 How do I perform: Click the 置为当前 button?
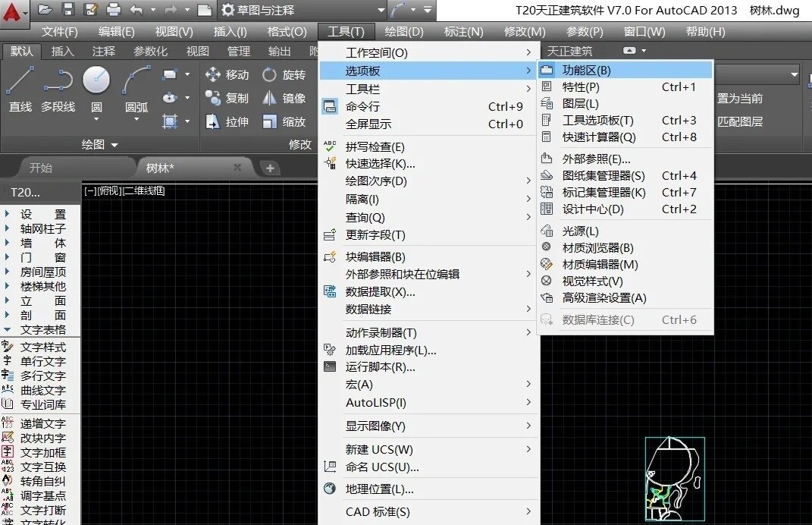pyautogui.click(x=739, y=99)
